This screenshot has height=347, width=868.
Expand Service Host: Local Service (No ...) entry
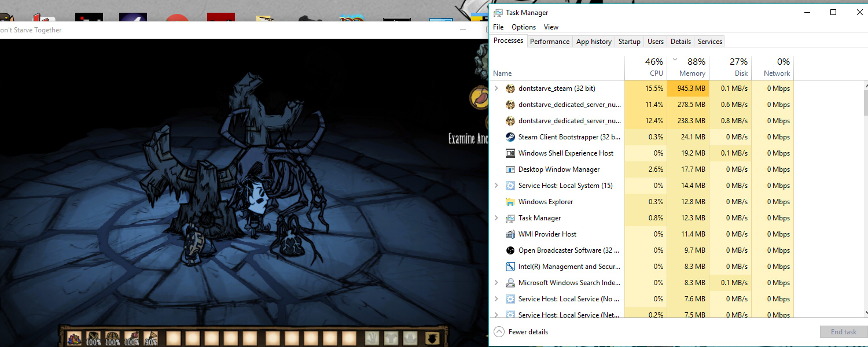496,299
